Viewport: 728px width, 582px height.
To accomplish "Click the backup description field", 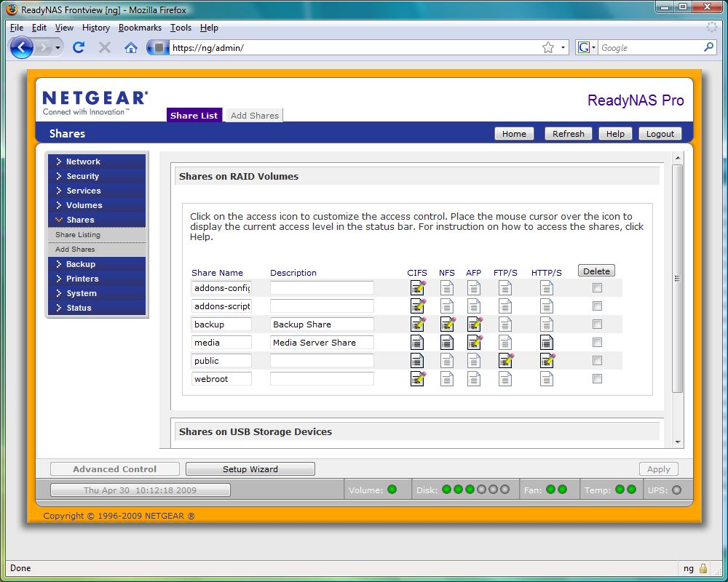I will pyautogui.click(x=322, y=324).
